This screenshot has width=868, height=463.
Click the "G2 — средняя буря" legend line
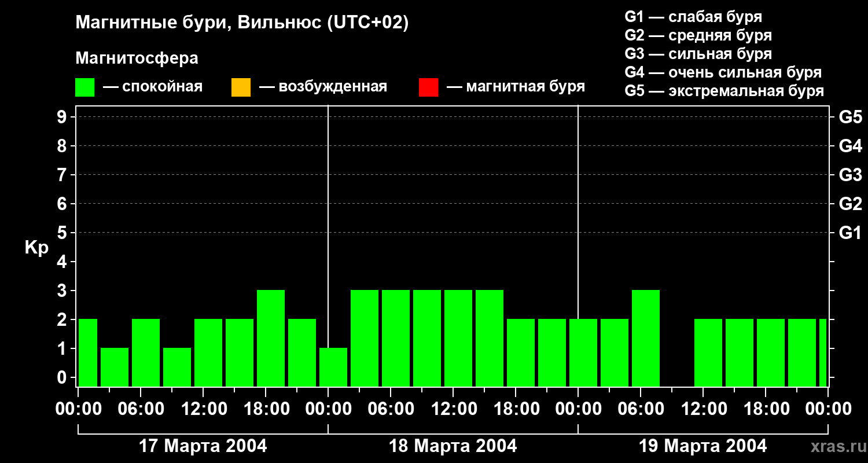click(x=698, y=35)
